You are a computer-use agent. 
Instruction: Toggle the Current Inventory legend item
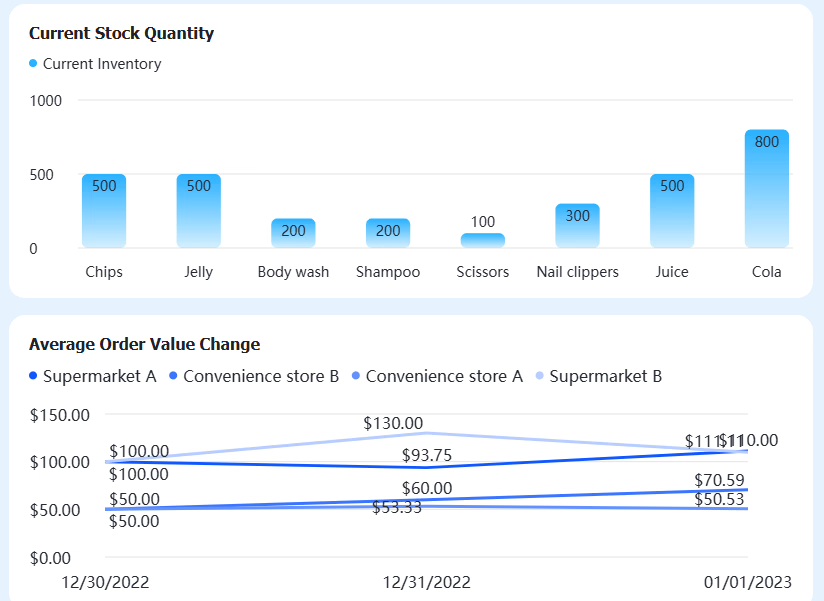click(x=95, y=64)
